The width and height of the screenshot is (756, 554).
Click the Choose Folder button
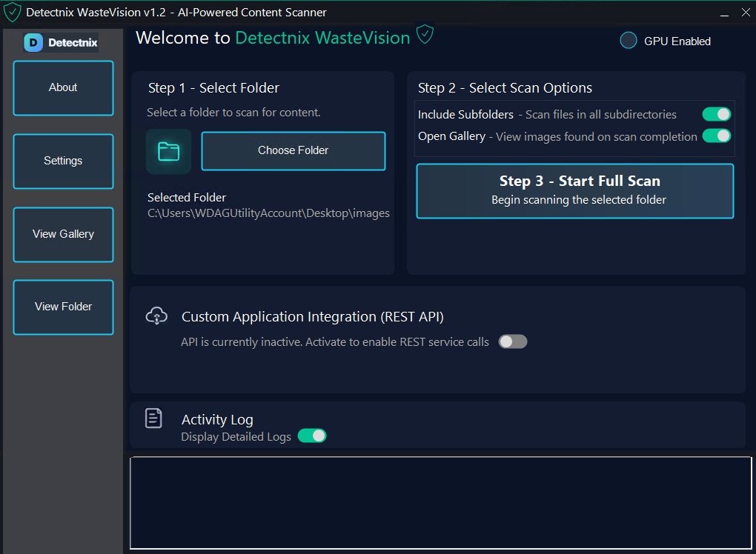(x=294, y=151)
